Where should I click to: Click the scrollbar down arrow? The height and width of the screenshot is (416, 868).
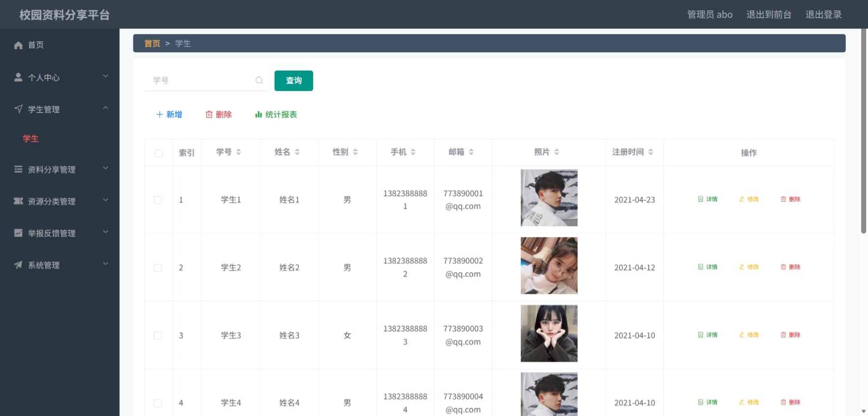[864, 411]
